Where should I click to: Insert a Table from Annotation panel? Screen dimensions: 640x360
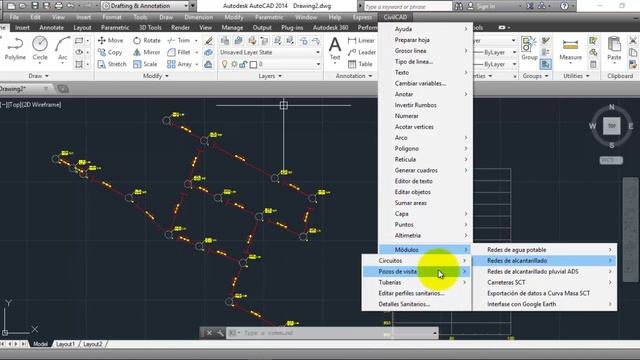[x=360, y=64]
